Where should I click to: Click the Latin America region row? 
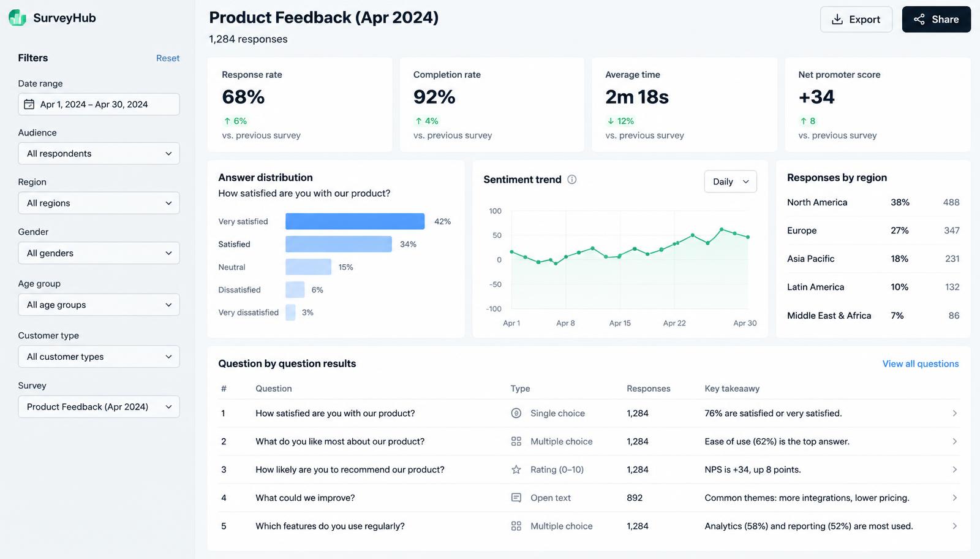[873, 287]
